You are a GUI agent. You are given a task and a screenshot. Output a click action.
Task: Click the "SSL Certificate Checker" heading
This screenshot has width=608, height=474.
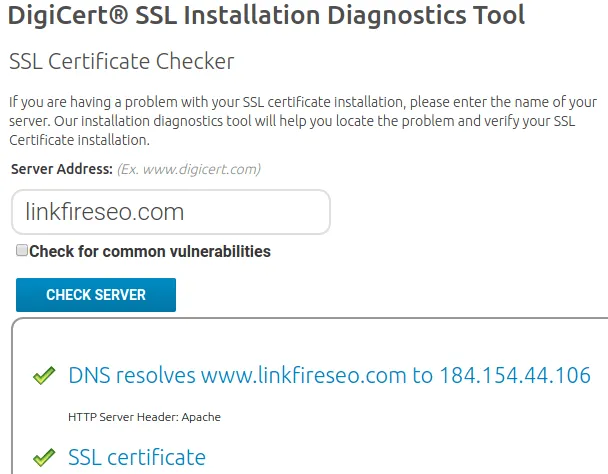121,62
